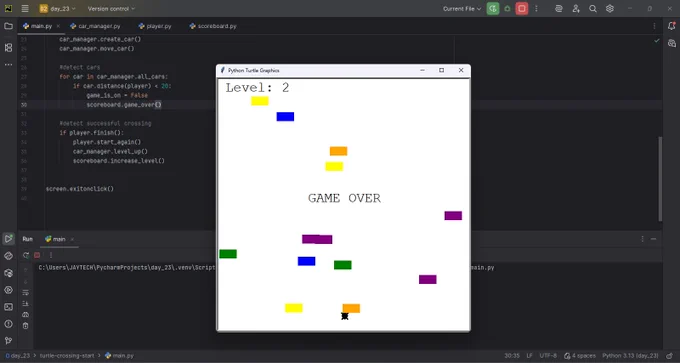Stop process using Run panel stop icon
This screenshot has height=363, width=680.
pos(37,255)
